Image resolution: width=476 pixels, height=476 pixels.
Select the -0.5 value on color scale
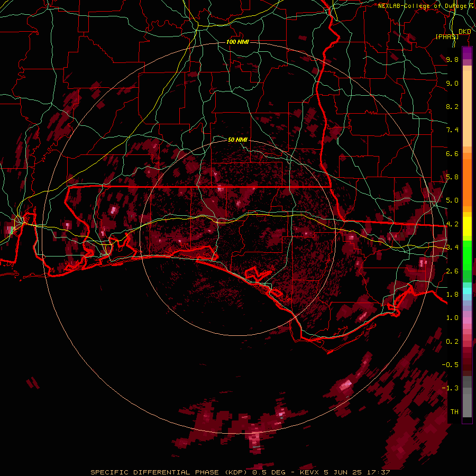pyautogui.click(x=450, y=365)
